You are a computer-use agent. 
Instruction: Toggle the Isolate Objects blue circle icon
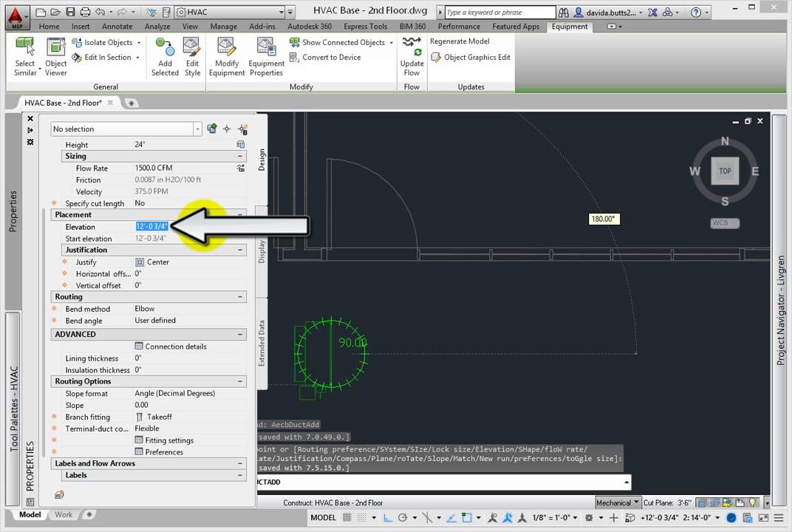[x=731, y=518]
